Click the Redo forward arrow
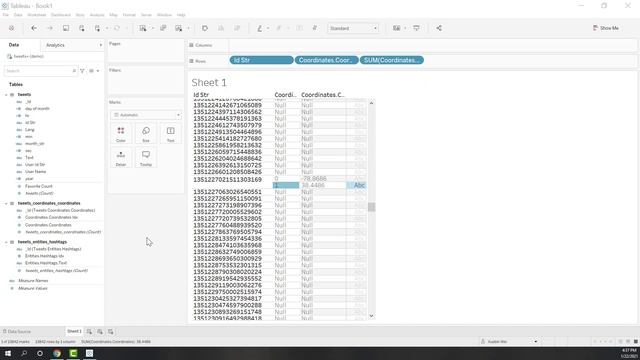The width and height of the screenshot is (640, 360). pos(50,28)
